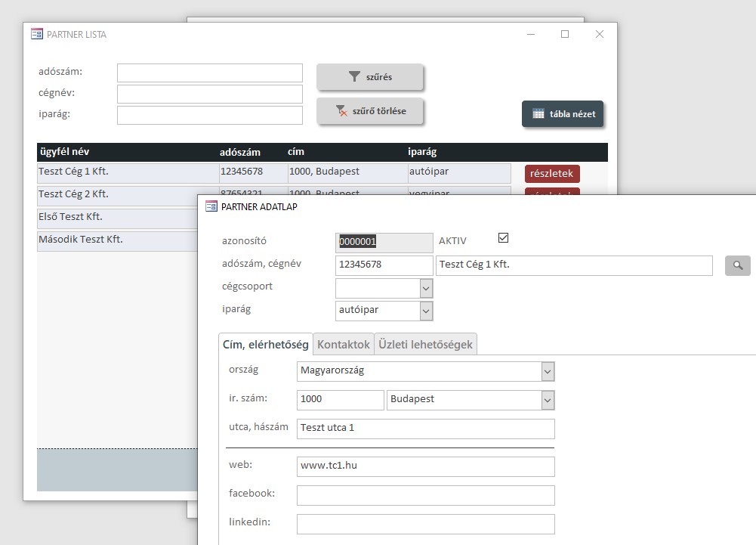Select Teszt Cég 1 Kft. row name cell
Viewport: 756px width, 545px height.
(x=128, y=173)
